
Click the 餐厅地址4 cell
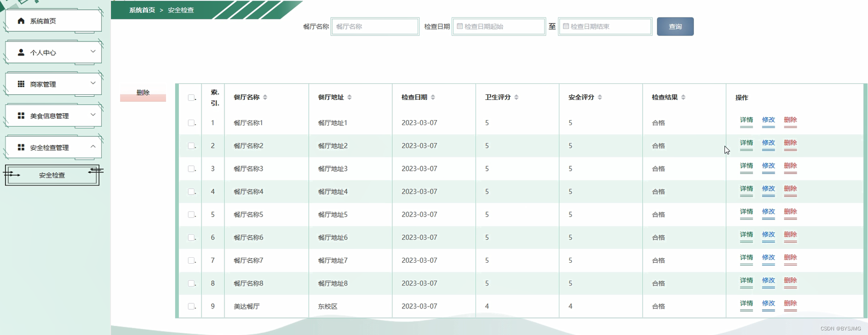coord(333,191)
